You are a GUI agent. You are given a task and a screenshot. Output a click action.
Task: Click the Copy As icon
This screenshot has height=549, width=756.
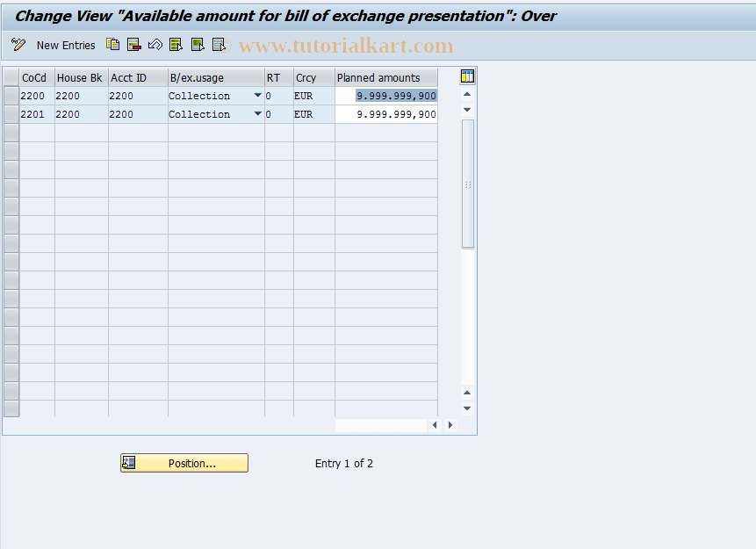[x=112, y=45]
